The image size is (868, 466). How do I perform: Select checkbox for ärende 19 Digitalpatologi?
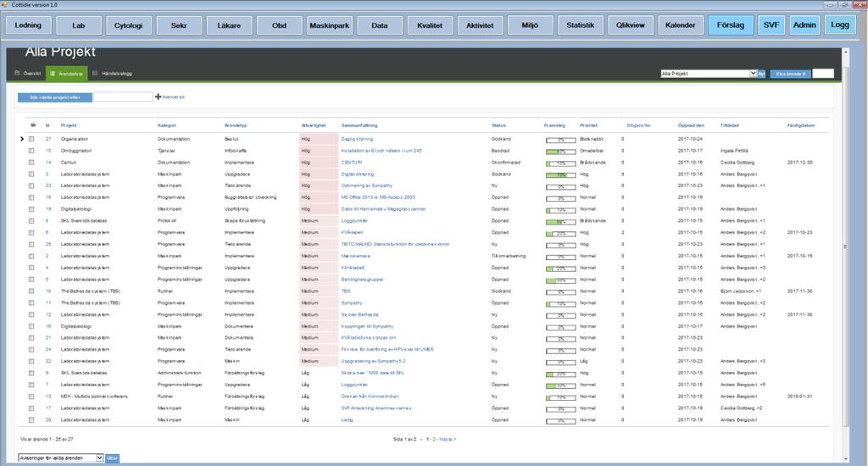point(31,209)
